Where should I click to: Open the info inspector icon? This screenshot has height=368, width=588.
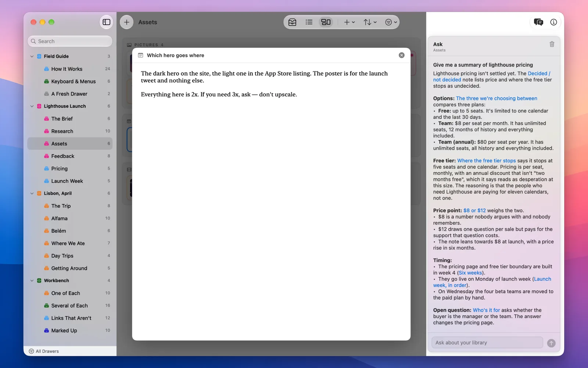coord(553,22)
